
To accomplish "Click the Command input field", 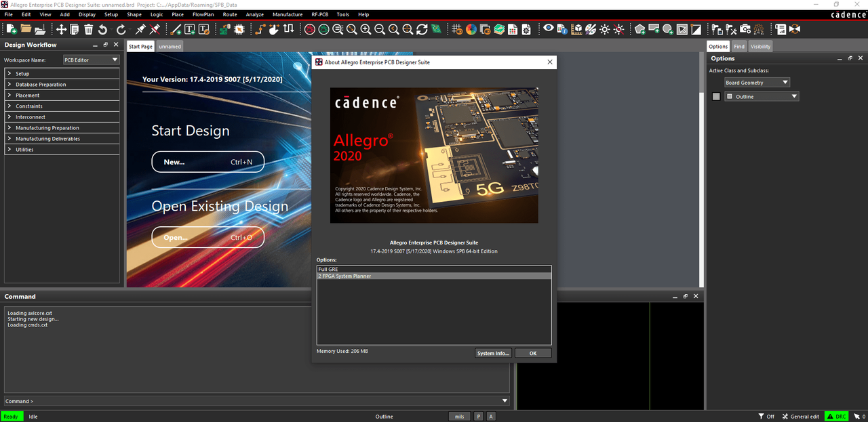I will click(x=256, y=401).
